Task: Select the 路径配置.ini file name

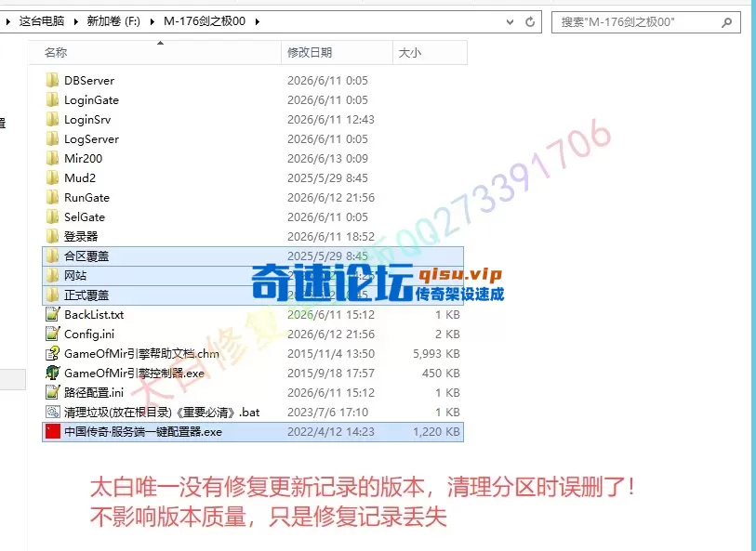Action: [x=94, y=392]
